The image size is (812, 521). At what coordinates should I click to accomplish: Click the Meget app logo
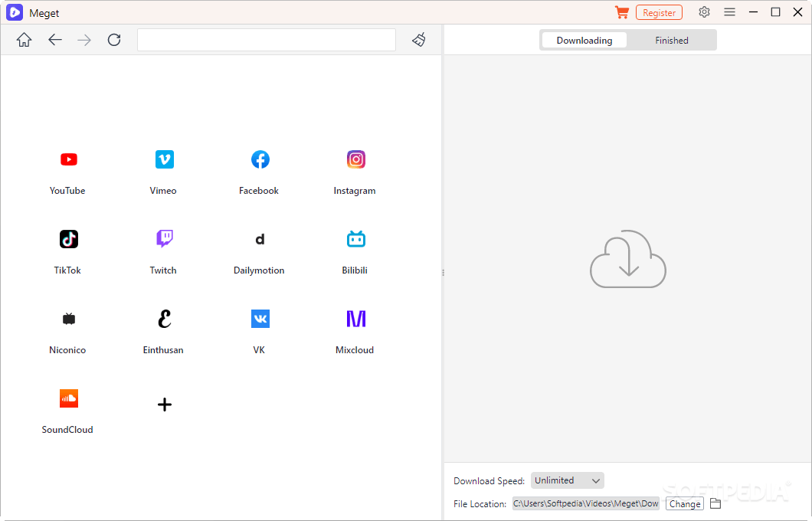15,12
